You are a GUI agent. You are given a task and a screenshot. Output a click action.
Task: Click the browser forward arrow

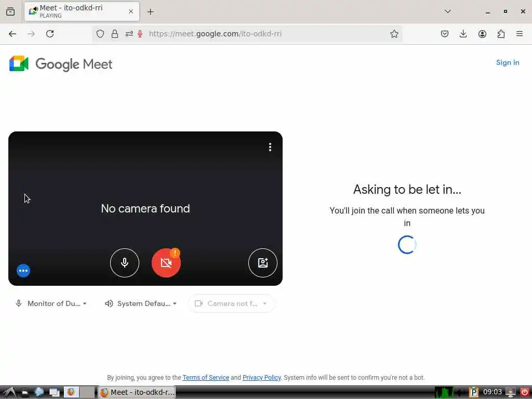31,34
